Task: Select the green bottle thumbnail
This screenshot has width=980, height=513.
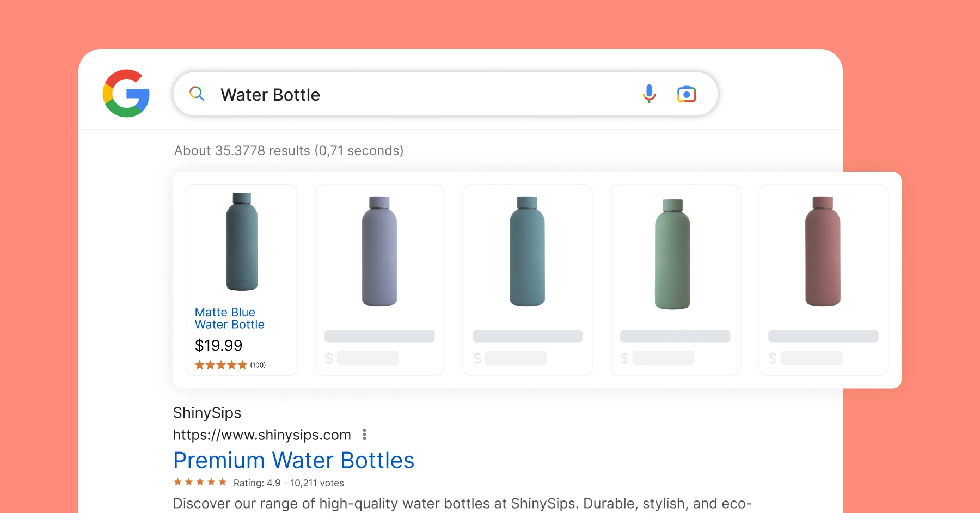Action: click(672, 254)
